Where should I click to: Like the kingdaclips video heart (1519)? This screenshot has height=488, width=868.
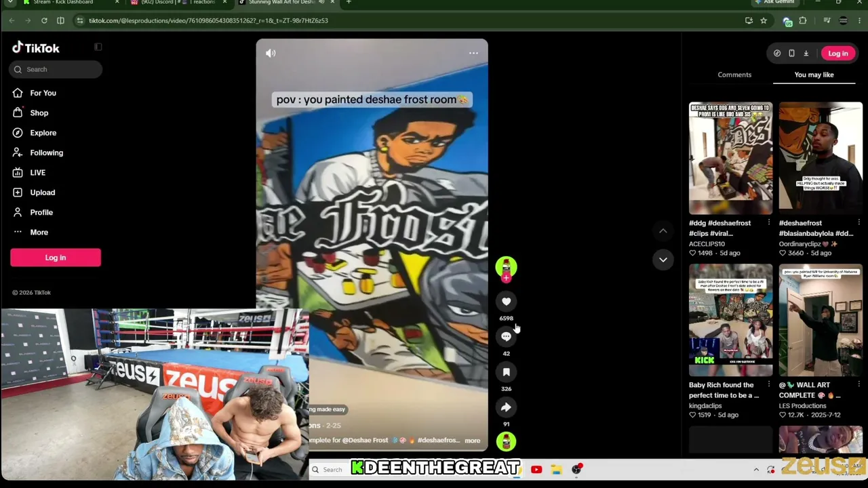tap(692, 415)
